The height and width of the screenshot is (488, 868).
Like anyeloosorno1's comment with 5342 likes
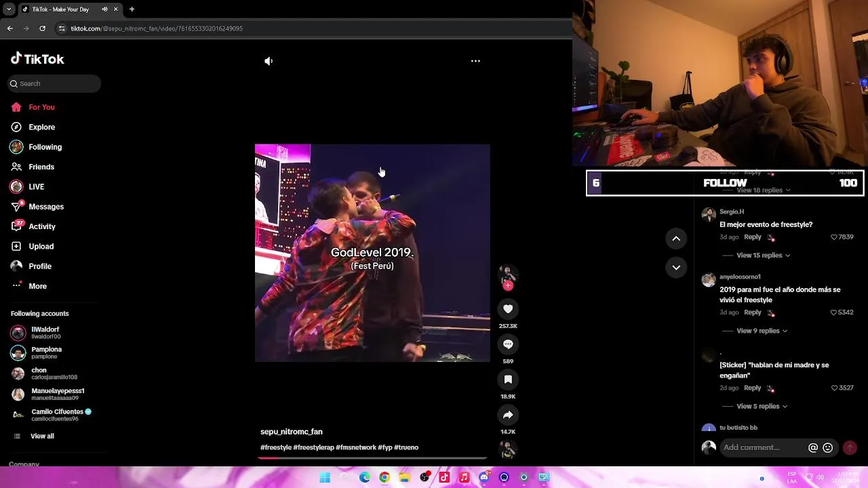[834, 312]
